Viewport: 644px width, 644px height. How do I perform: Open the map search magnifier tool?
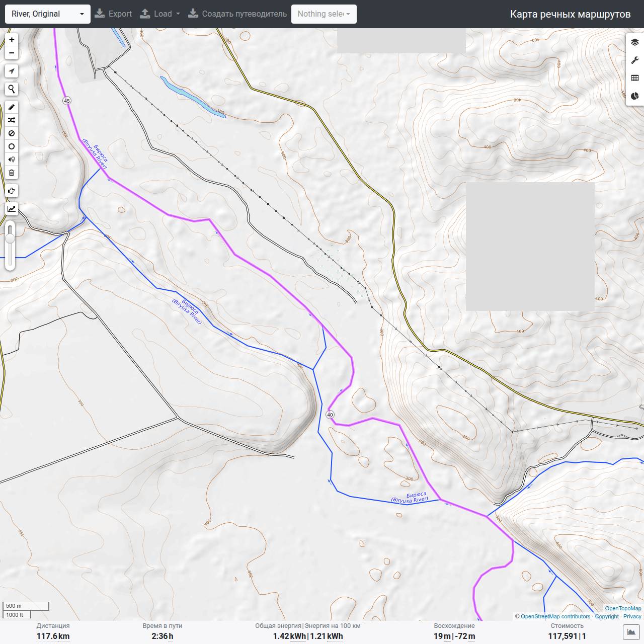click(x=12, y=89)
